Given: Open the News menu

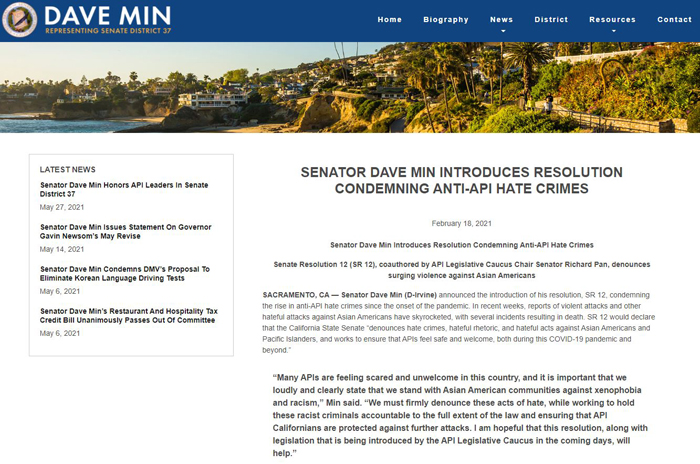Looking at the screenshot, I should click(501, 20).
